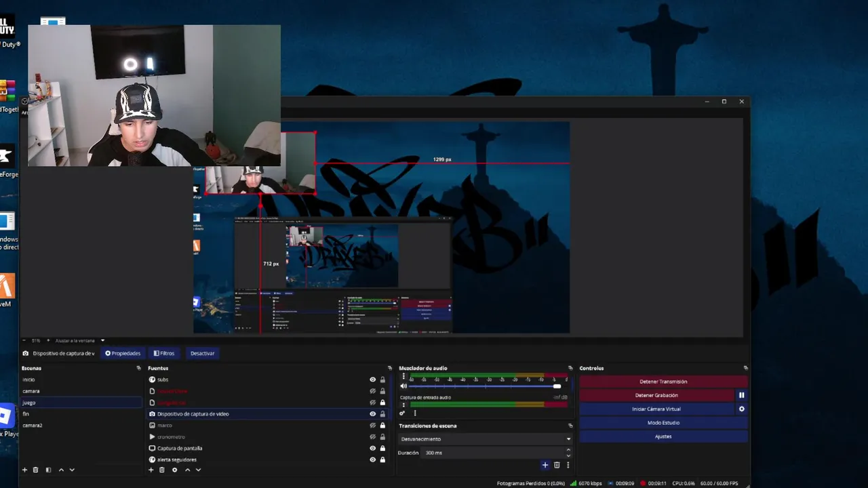Click the Detener Grabación button
The width and height of the screenshot is (868, 488).
(x=656, y=395)
